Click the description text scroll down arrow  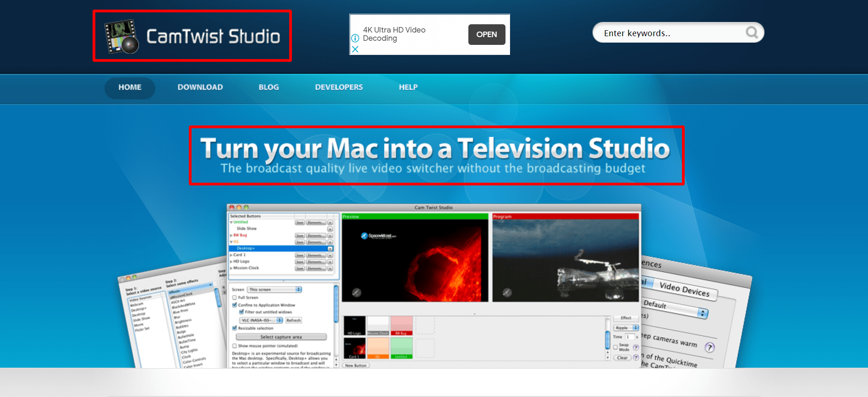click(336, 365)
